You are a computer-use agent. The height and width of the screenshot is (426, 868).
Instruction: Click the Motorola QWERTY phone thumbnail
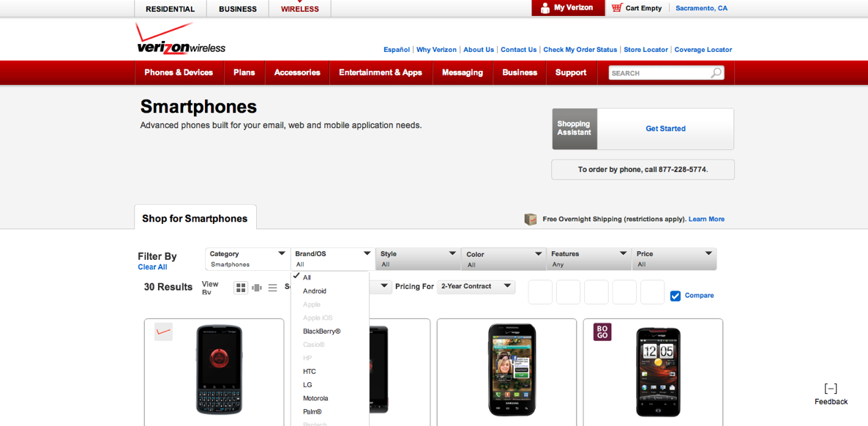point(220,370)
